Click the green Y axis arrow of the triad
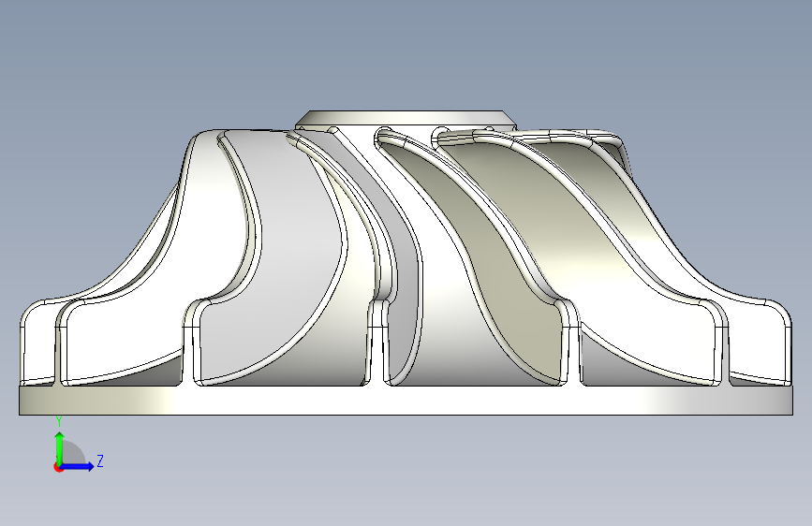Viewport: 812px width, 526px height. tap(60, 447)
